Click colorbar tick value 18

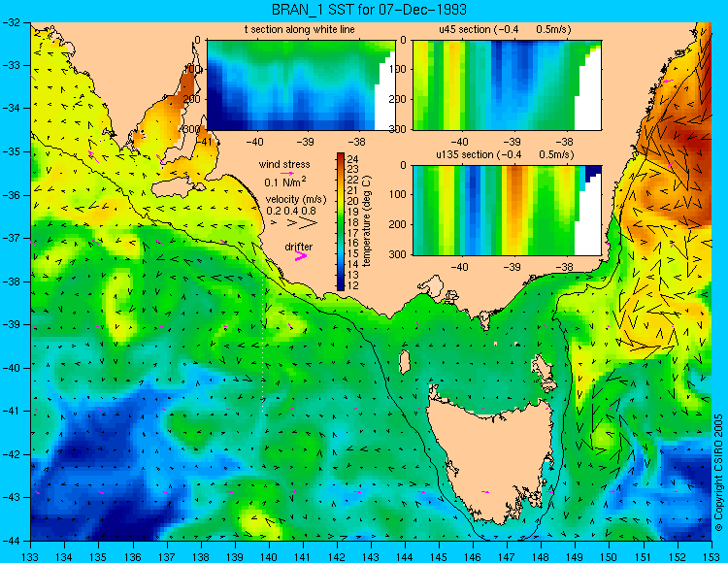(x=353, y=222)
